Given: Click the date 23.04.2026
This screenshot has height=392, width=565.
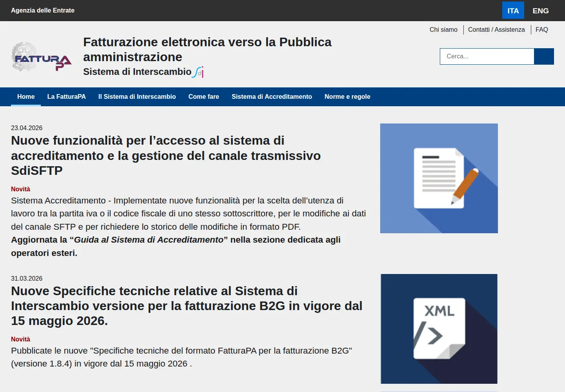Looking at the screenshot, I should click(27, 128).
